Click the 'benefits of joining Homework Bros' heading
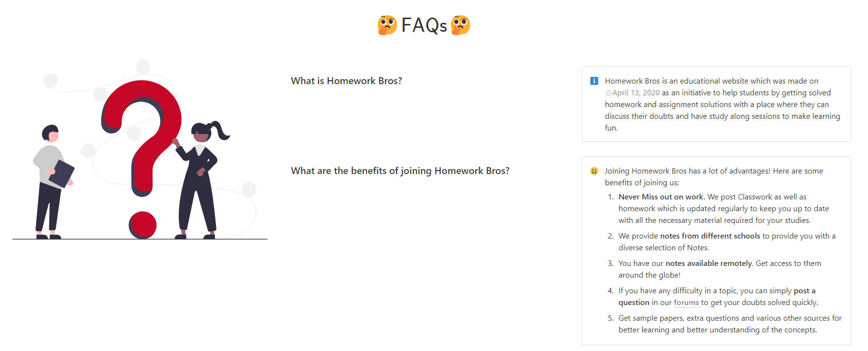The image size is (868, 351). click(400, 171)
